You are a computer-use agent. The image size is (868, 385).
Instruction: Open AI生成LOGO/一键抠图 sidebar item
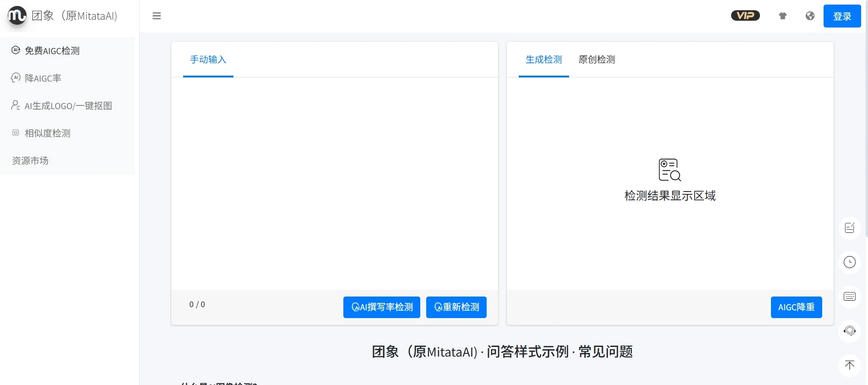point(68,105)
